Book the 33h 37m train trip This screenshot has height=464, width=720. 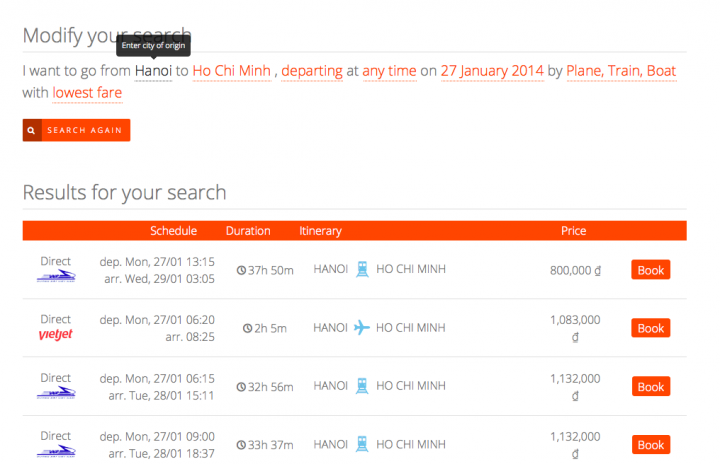[x=651, y=445]
